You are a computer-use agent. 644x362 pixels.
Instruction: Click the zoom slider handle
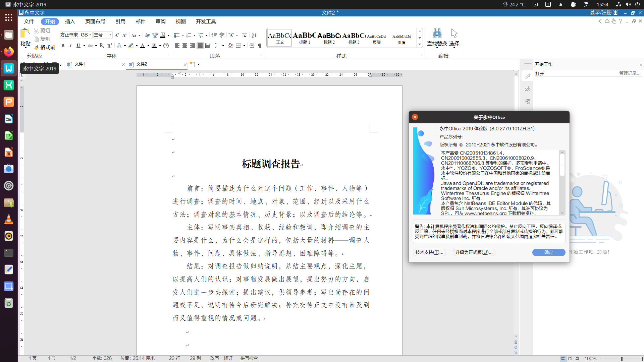pyautogui.click(x=622, y=359)
